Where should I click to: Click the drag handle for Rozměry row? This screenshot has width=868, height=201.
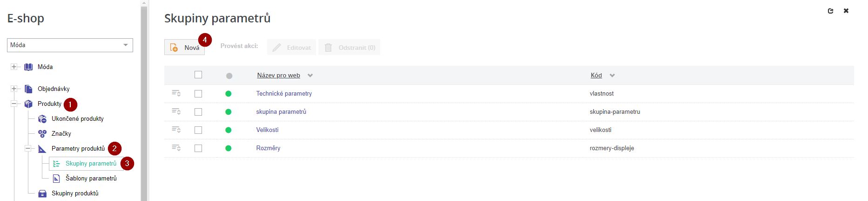coord(176,148)
